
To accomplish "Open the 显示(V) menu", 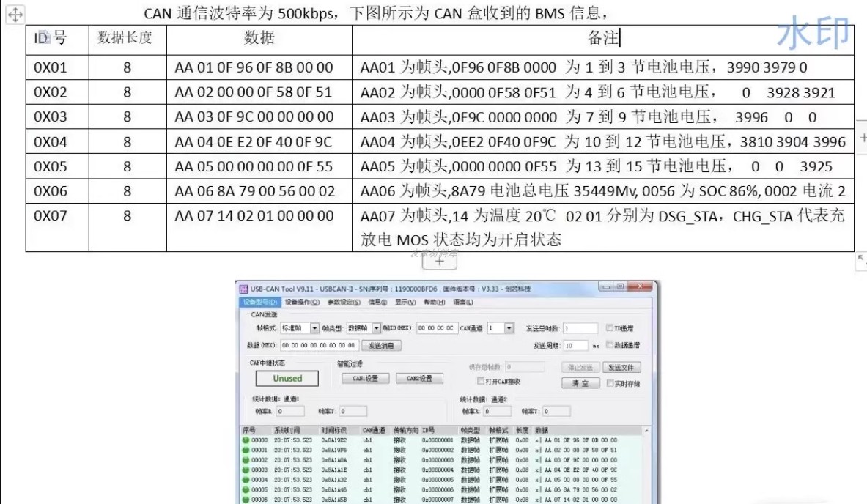I will (405, 303).
